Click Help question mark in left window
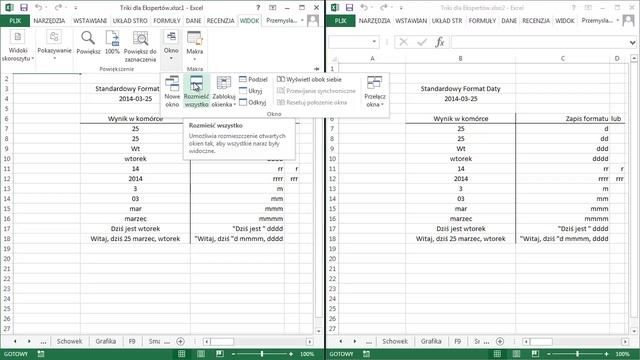Image resolution: width=640 pixels, height=360 pixels. click(258, 7)
